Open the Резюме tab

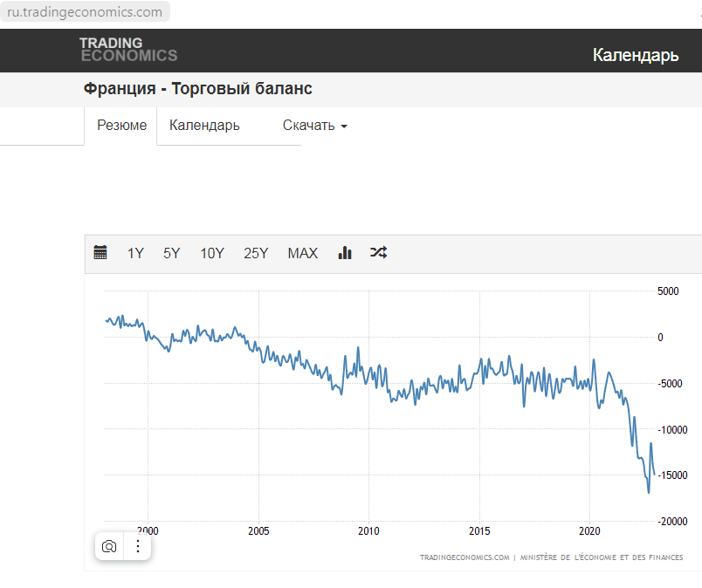tap(121, 126)
